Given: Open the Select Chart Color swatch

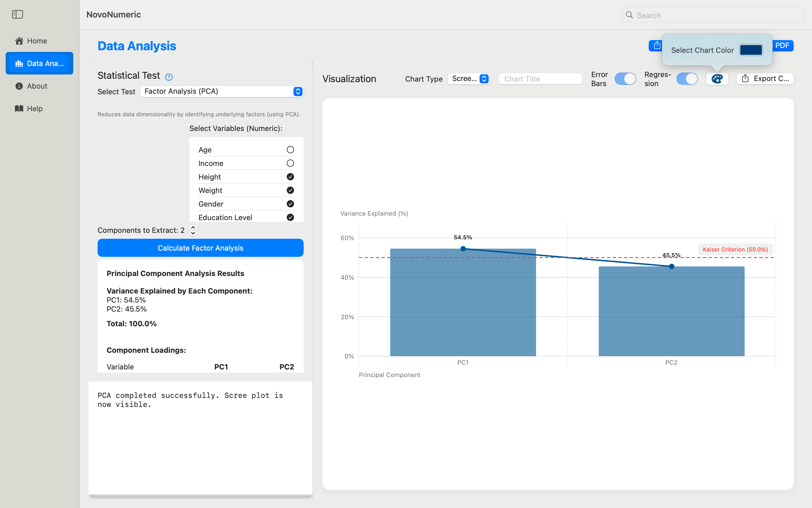Looking at the screenshot, I should [x=751, y=50].
